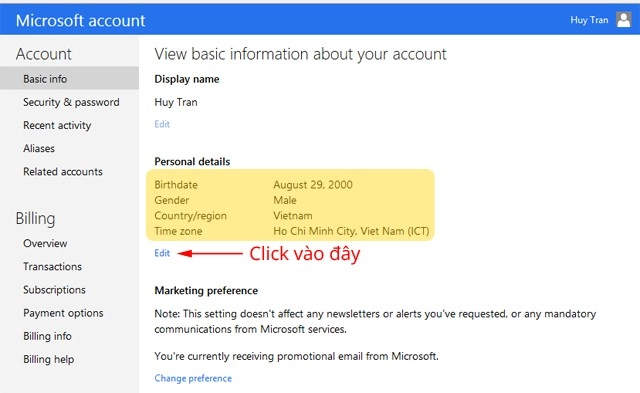Click the Note about newsletters paragraph
This screenshot has width=640, height=393.
coord(375,321)
